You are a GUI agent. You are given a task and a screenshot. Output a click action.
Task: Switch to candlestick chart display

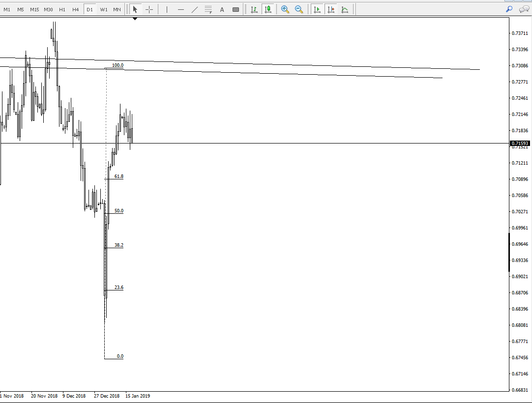(268, 9)
